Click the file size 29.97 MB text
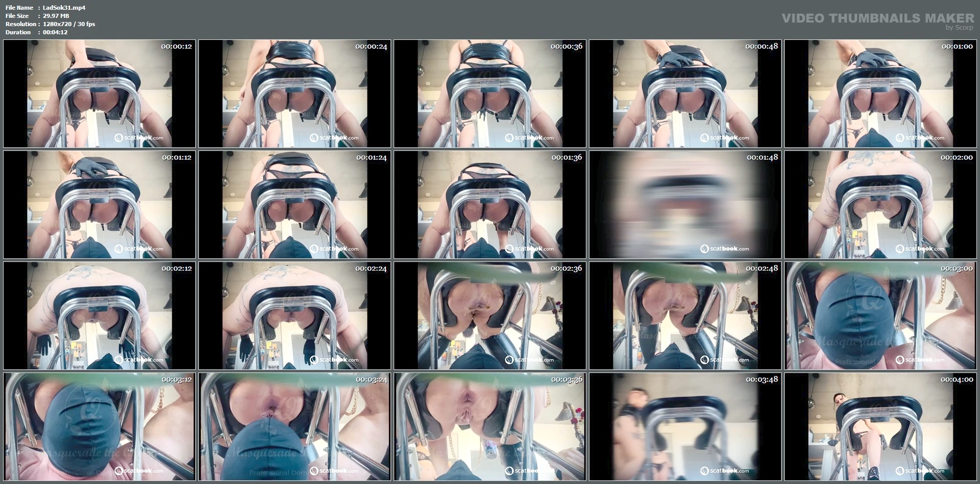Image resolution: width=980 pixels, height=484 pixels. coord(56,16)
